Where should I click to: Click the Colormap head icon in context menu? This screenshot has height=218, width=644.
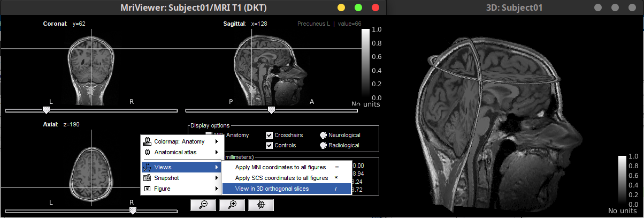pyautogui.click(x=147, y=141)
